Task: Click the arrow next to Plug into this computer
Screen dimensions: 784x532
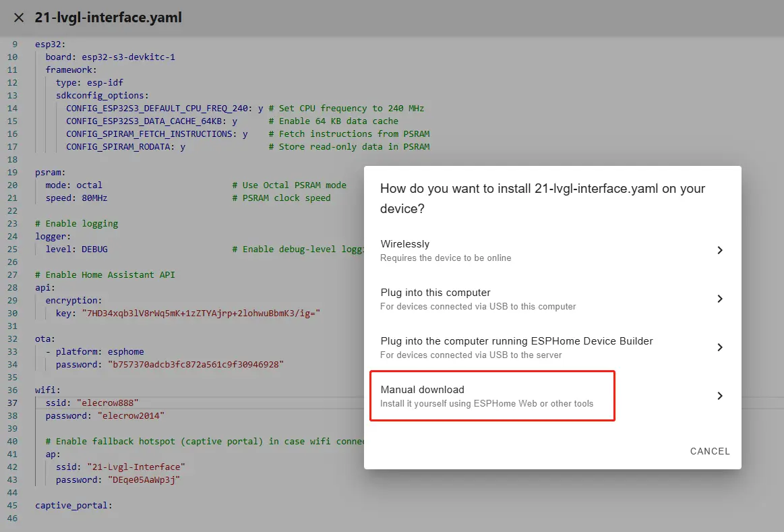Action: pos(719,299)
